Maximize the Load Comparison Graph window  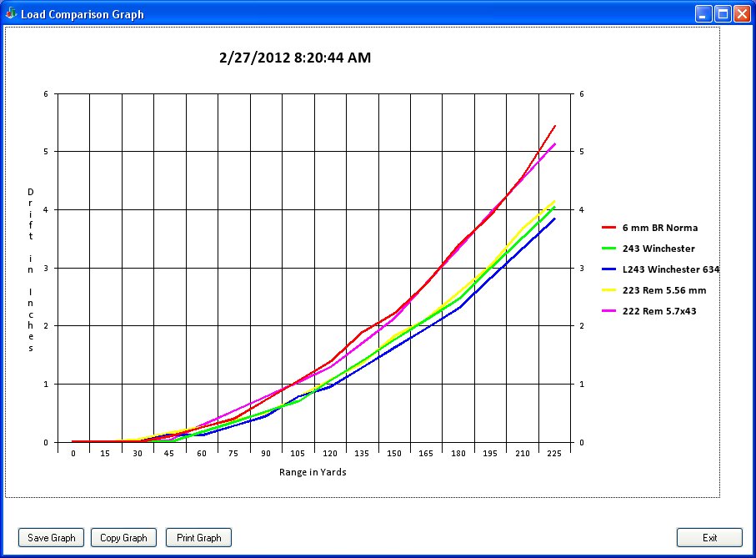[723, 13]
